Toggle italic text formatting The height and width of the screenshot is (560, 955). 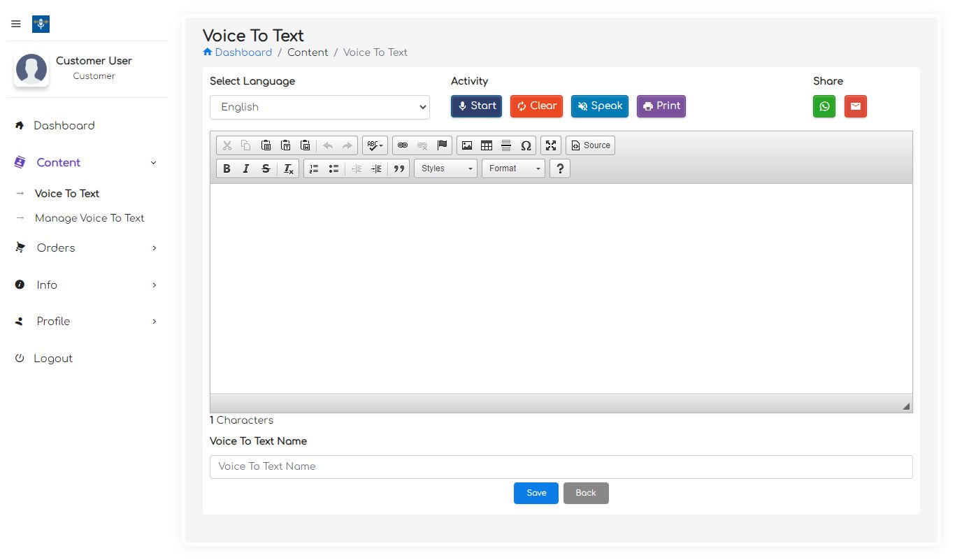[246, 168]
